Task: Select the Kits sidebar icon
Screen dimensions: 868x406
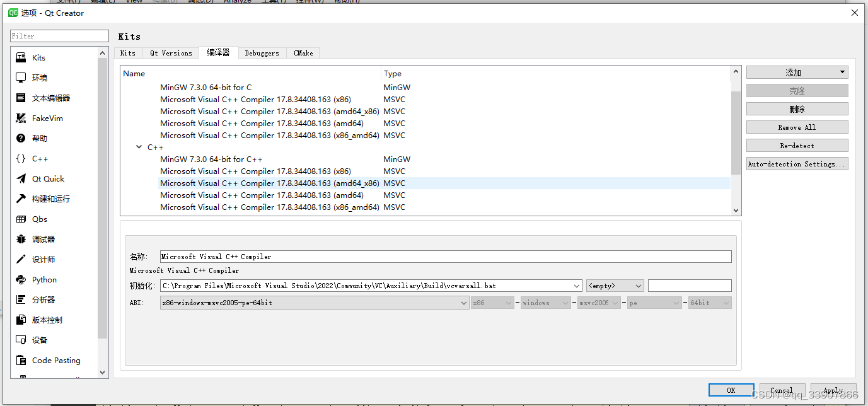Action: [38, 57]
